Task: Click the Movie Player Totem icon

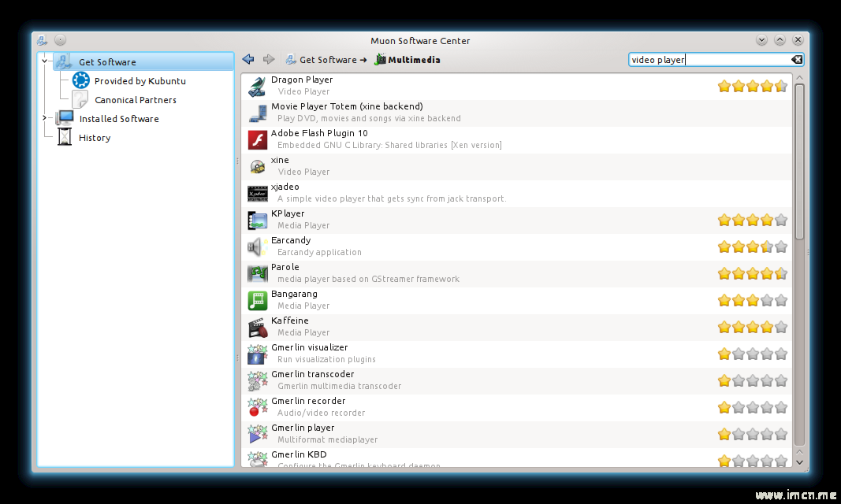Action: [x=258, y=113]
